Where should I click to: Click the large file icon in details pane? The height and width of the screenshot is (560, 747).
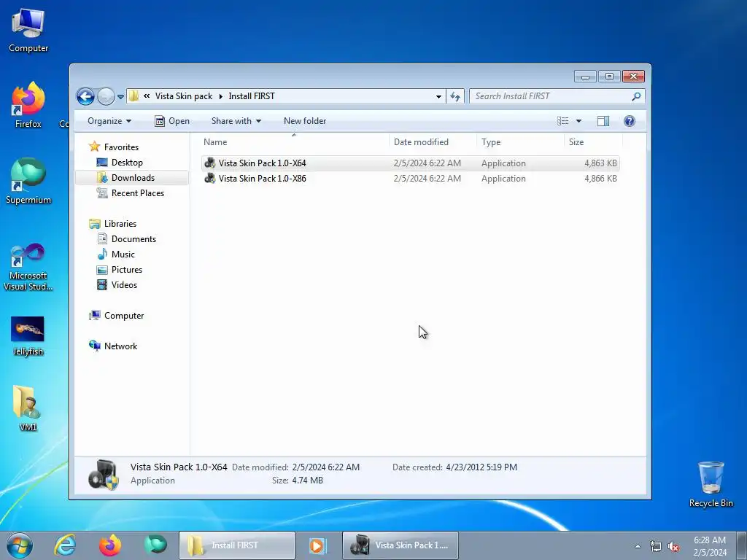click(104, 475)
